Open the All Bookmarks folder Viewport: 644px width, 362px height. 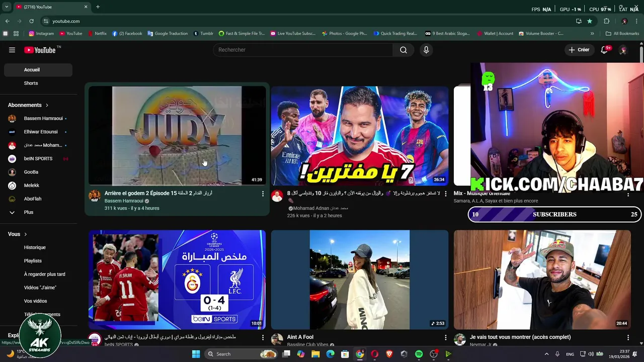[622, 34]
